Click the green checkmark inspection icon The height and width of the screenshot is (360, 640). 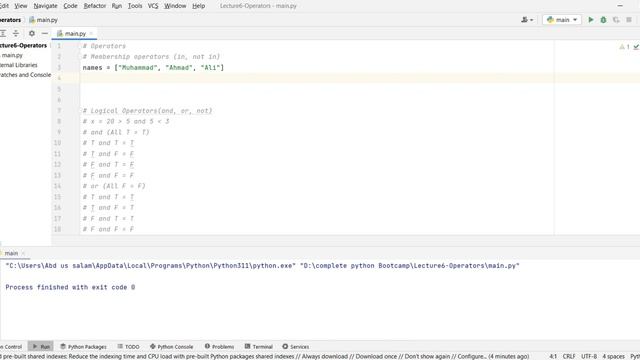(x=636, y=47)
